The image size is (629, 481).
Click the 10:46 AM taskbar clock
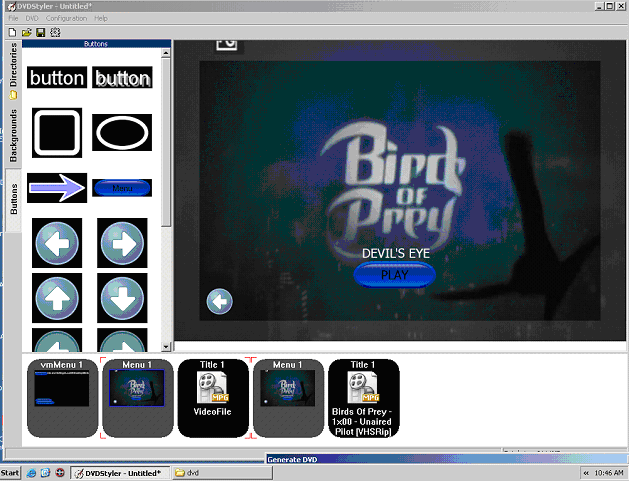(x=609, y=473)
